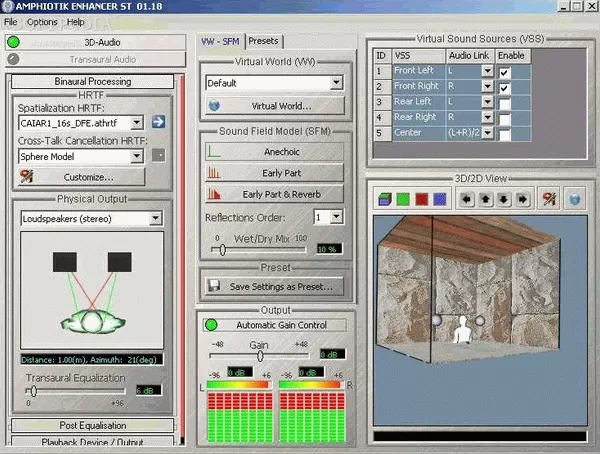600x454 pixels.
Task: Click the listener head in Physical Output diagram
Action: (93, 322)
